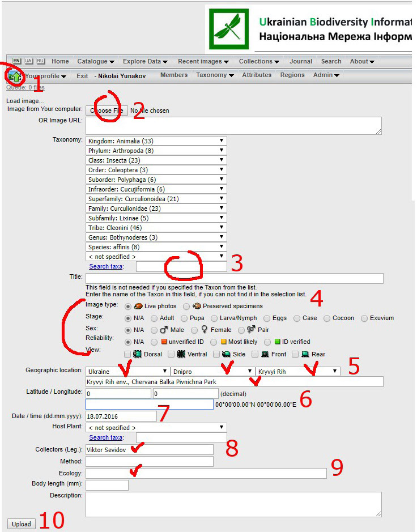Screen dimensions: 417x532
Task: Switch language with the UA flag icon
Action: (28, 61)
